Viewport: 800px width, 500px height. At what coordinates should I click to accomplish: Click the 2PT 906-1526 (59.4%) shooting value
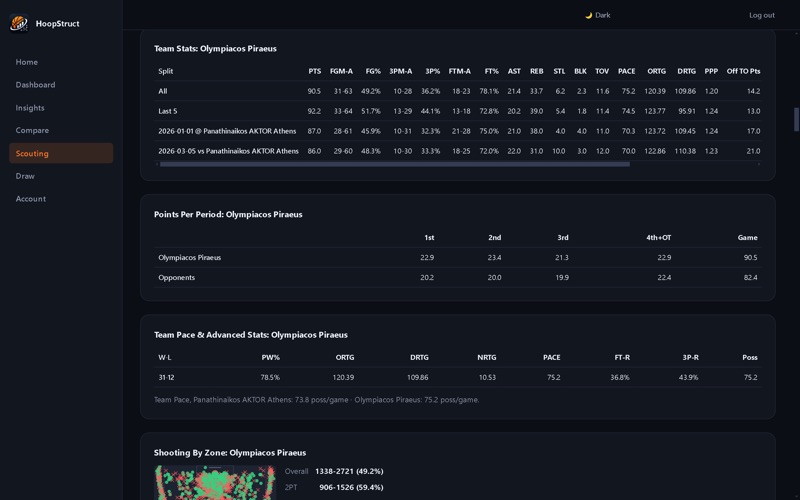[351, 488]
